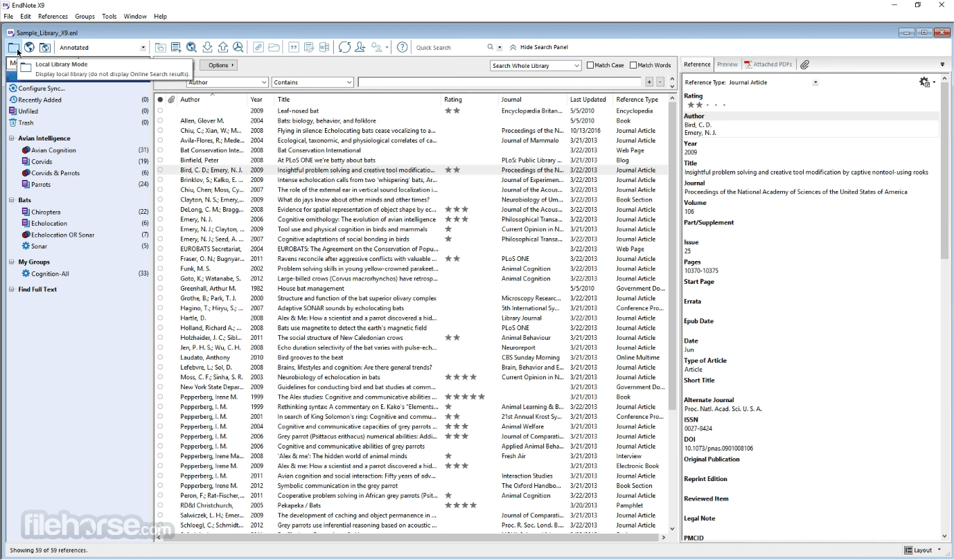Toggle read status for Greenhall, Arthur M. row
Viewport: 954px width, 560px height.
click(160, 289)
